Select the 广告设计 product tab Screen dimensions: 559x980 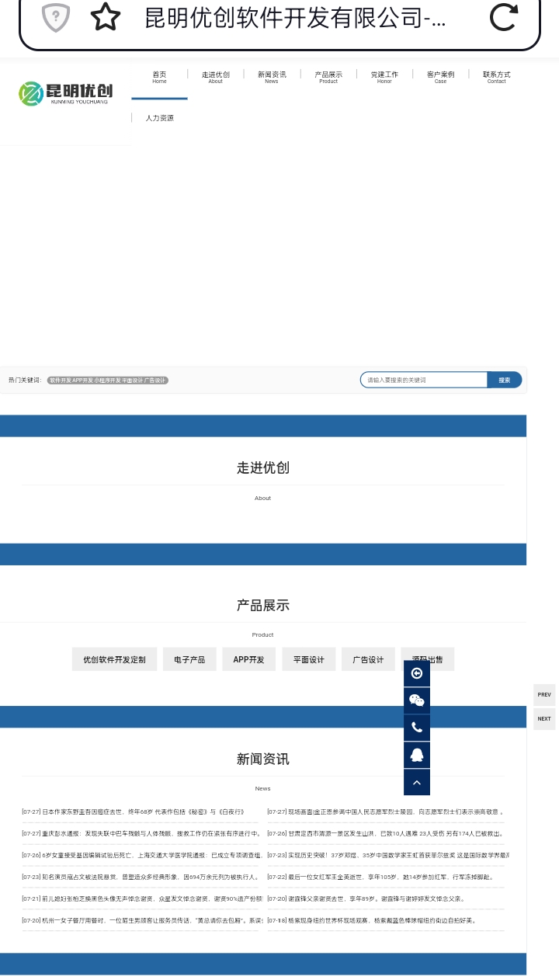click(x=368, y=659)
